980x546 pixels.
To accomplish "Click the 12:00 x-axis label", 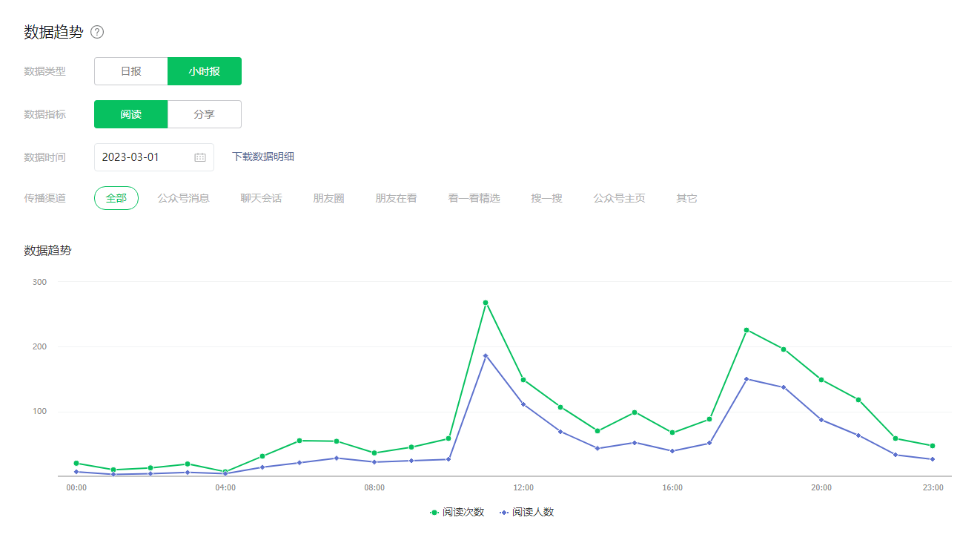I will [523, 487].
